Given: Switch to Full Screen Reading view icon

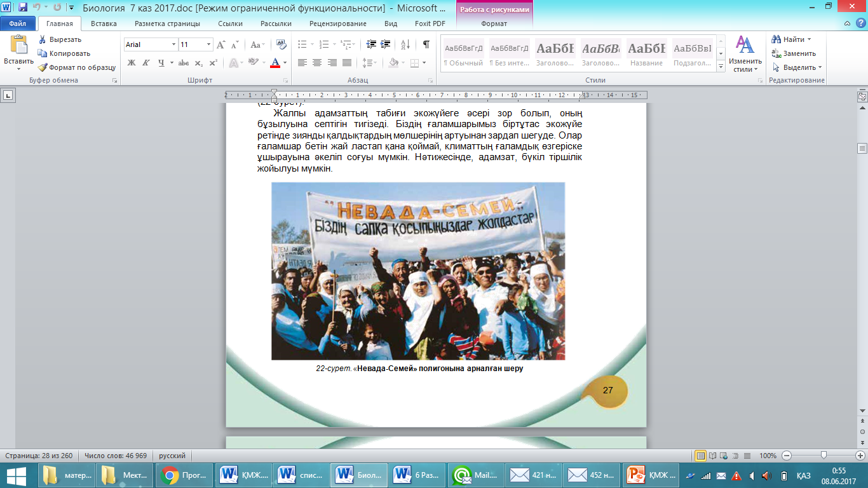Looking at the screenshot, I should [x=712, y=456].
